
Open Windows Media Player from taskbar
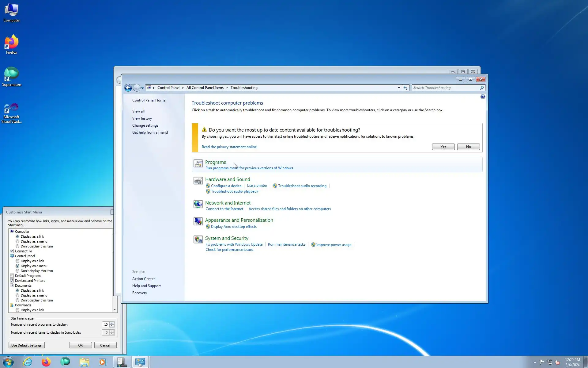coord(102,362)
